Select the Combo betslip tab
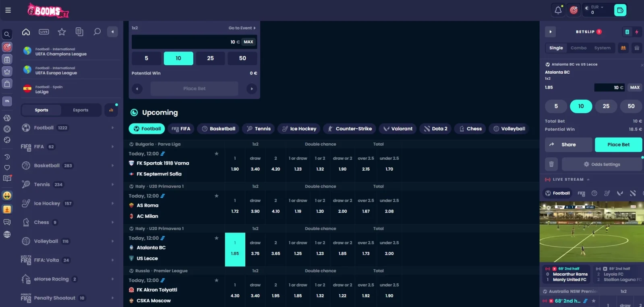 [x=578, y=48]
